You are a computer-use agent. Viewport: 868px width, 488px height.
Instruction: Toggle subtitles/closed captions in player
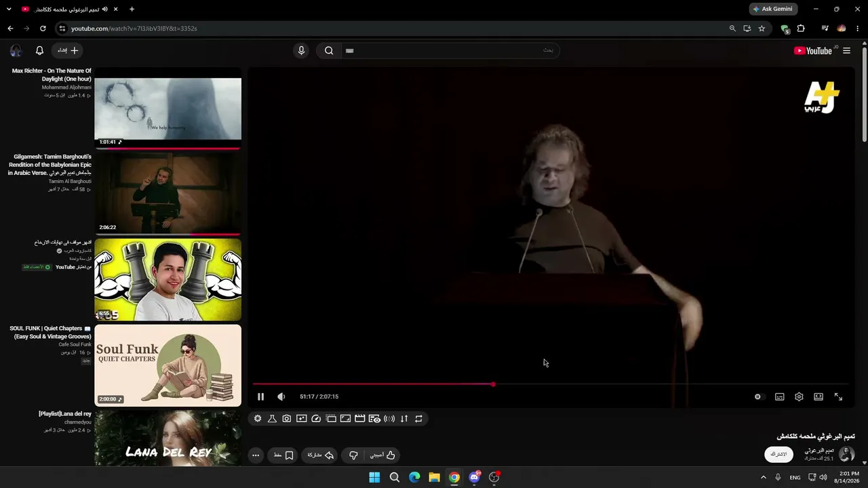pos(780,396)
